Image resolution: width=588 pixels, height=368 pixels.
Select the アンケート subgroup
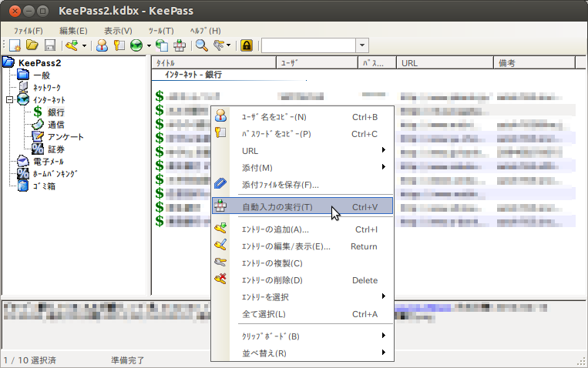pos(66,137)
